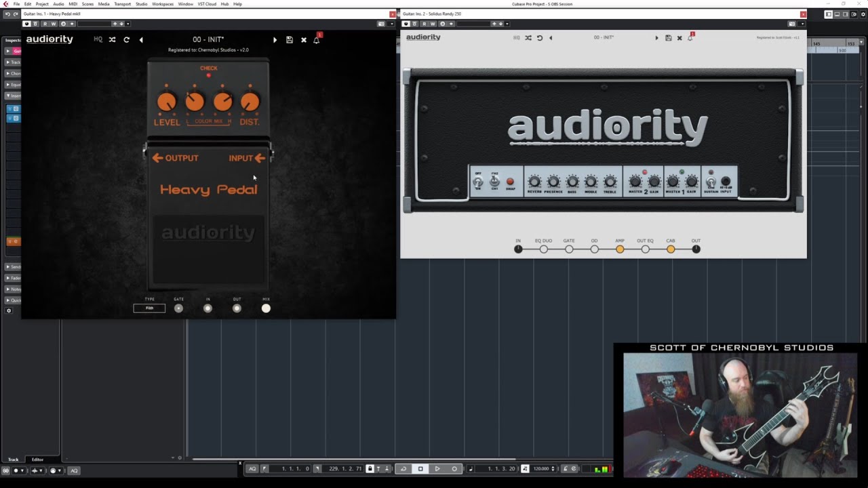Click the undo icon in Solidus Randy 250
The image size is (868, 488).
pyautogui.click(x=540, y=38)
